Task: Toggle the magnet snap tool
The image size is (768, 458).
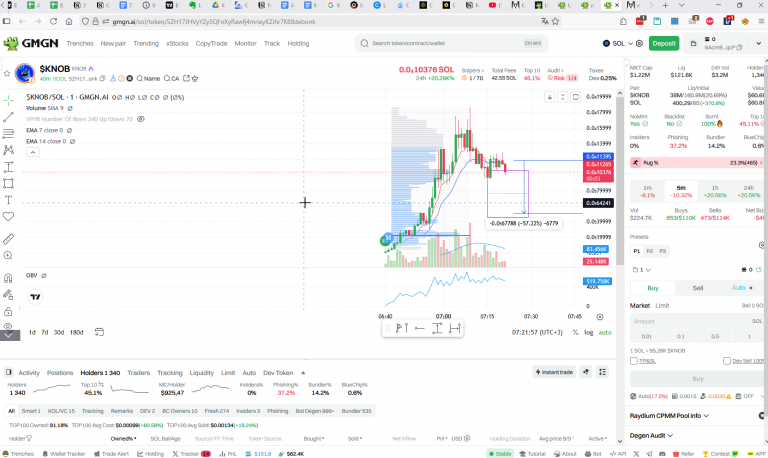Action: [8, 278]
